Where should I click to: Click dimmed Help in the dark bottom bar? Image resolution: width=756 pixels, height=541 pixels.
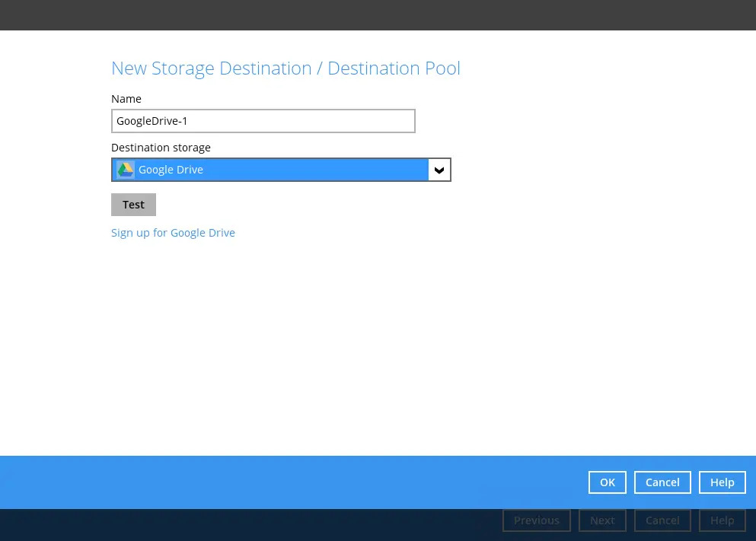[722, 520]
